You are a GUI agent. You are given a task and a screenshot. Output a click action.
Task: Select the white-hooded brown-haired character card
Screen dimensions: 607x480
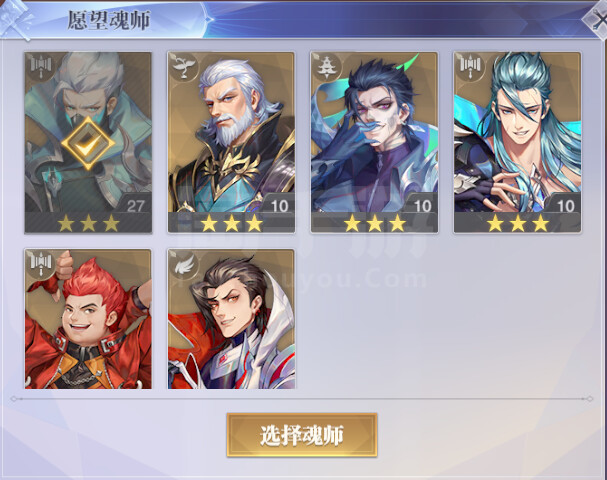231,319
